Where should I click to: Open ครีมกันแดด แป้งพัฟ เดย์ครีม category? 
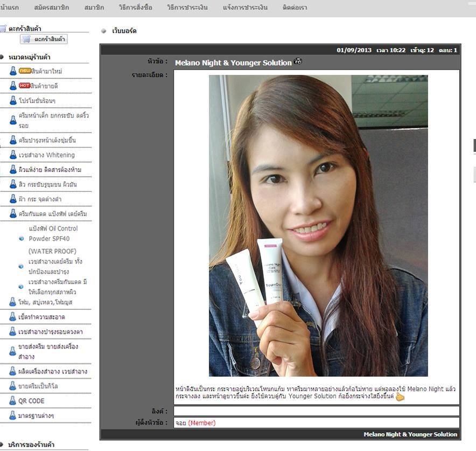click(x=53, y=214)
